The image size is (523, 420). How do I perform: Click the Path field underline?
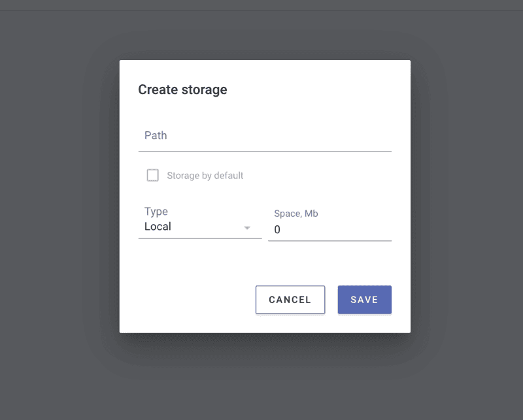[x=261, y=150]
